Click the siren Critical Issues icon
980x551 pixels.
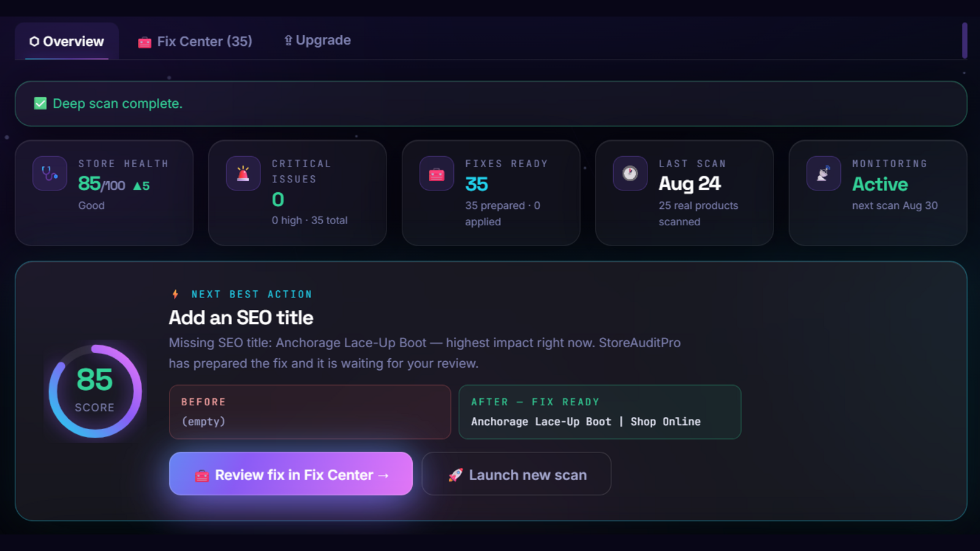(x=243, y=173)
